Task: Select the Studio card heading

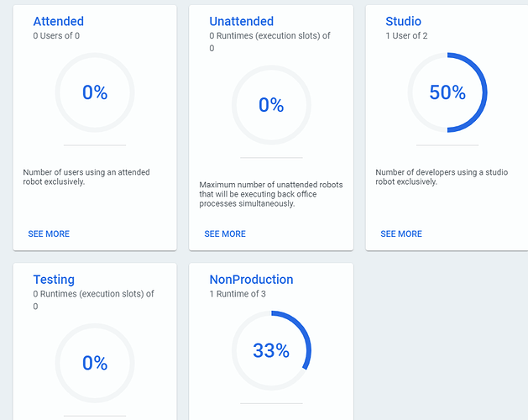Action: click(x=403, y=21)
